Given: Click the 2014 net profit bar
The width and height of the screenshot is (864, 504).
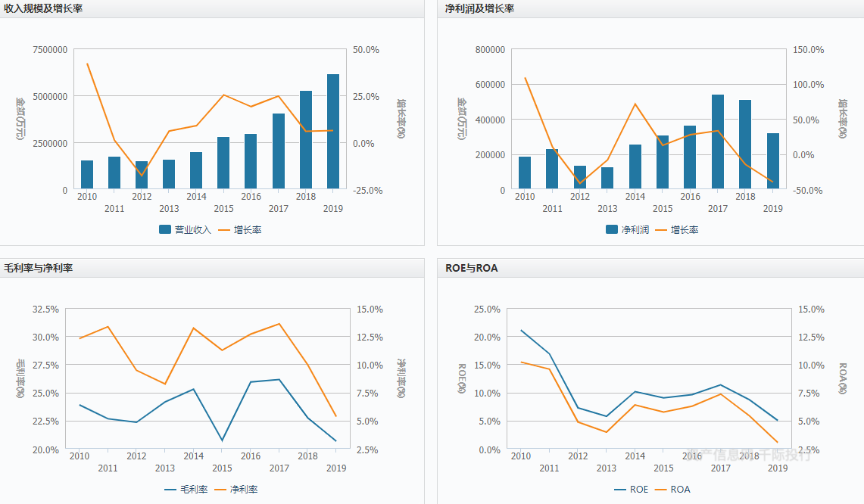Looking at the screenshot, I should [x=635, y=167].
